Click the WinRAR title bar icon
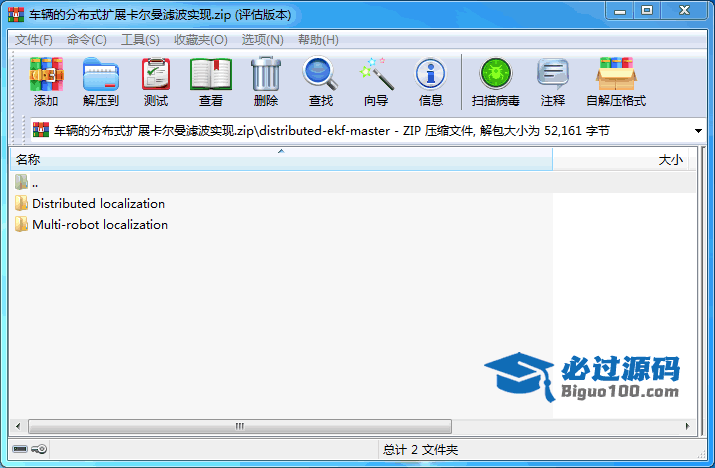The width and height of the screenshot is (715, 468). pyautogui.click(x=16, y=15)
